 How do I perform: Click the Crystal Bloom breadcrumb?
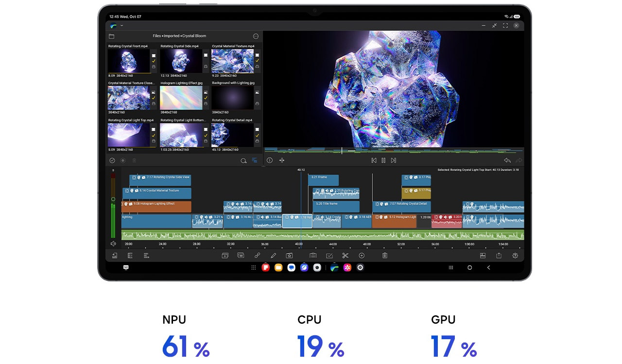[x=194, y=36]
